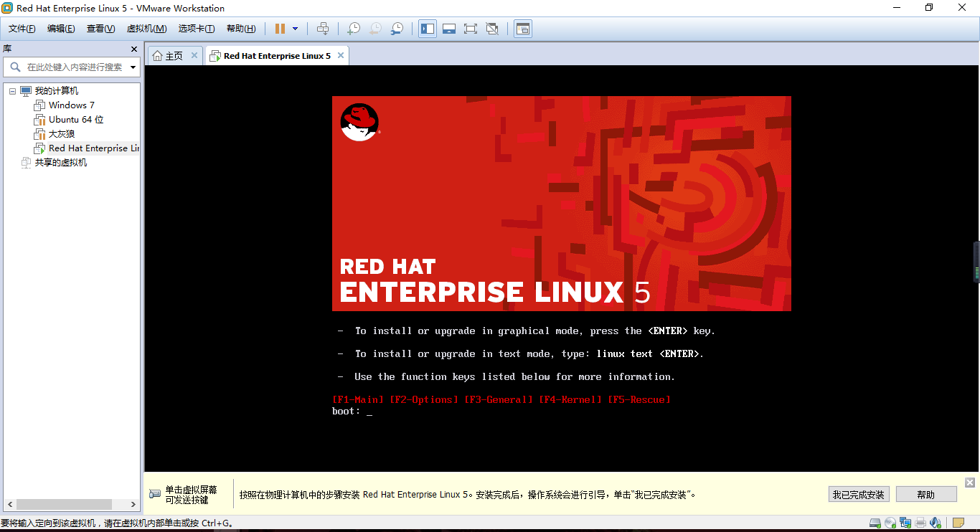This screenshot has height=532, width=980.
Task: Click the 我已完成安装 button
Action: click(859, 495)
